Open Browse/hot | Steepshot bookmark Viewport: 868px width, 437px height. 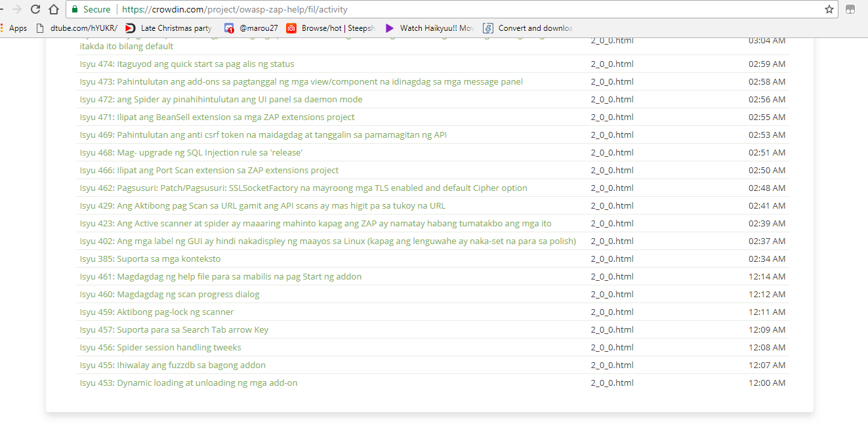coord(331,28)
